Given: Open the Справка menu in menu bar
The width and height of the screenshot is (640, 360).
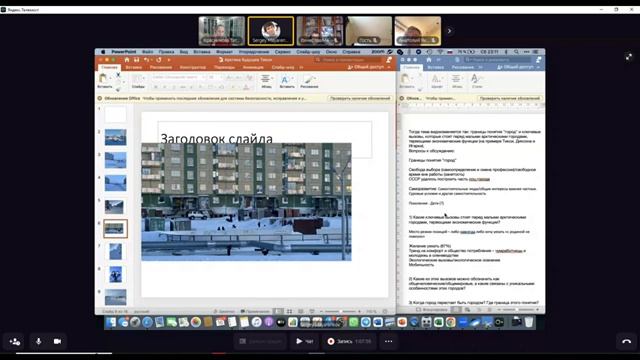Looking at the screenshot, I should [351, 52].
